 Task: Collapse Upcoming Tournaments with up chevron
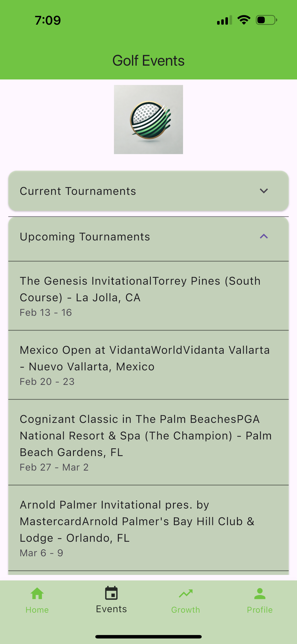pos(264,236)
